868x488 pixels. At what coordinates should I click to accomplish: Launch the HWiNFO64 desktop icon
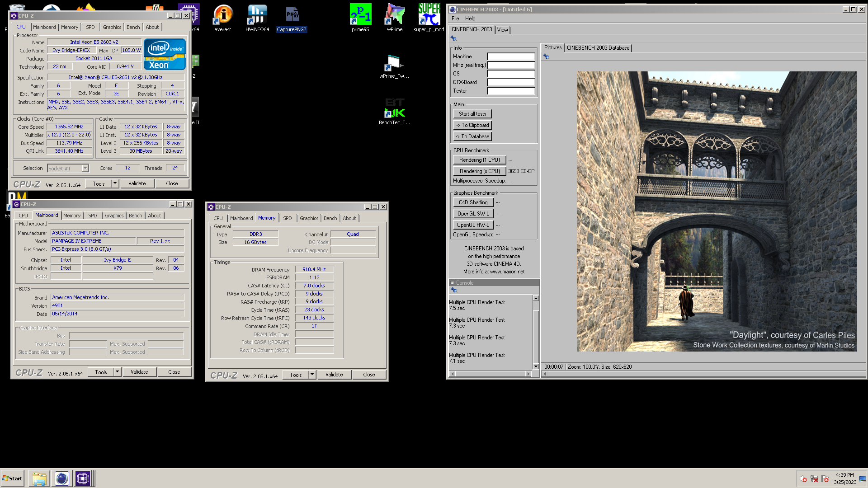click(257, 18)
